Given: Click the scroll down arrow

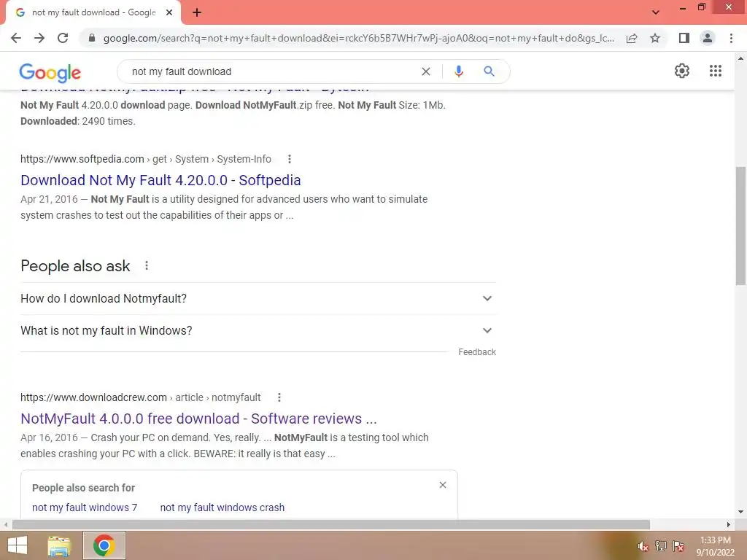Looking at the screenshot, I should [741, 512].
